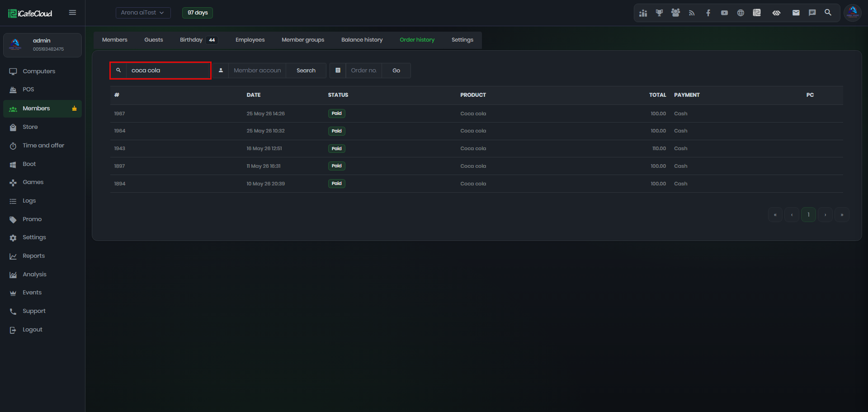Click the double-chevron icon beside the mail icon
Screen dimensions: 868x412
tap(776, 13)
